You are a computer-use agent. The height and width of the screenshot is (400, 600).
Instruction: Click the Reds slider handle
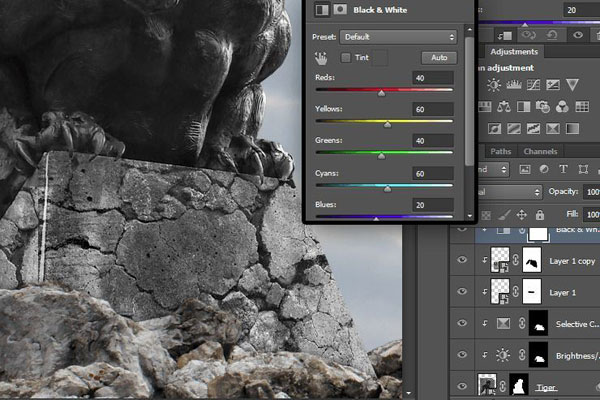pyautogui.click(x=382, y=93)
